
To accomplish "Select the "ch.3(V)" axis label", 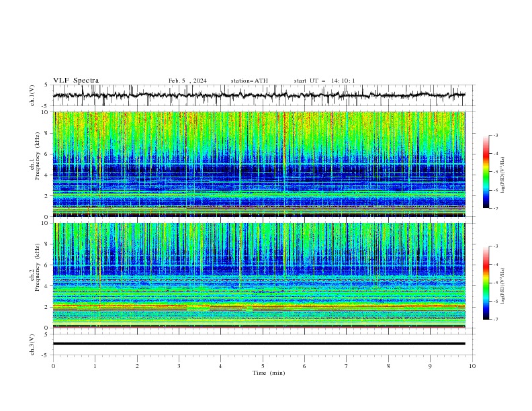I will (32, 345).
